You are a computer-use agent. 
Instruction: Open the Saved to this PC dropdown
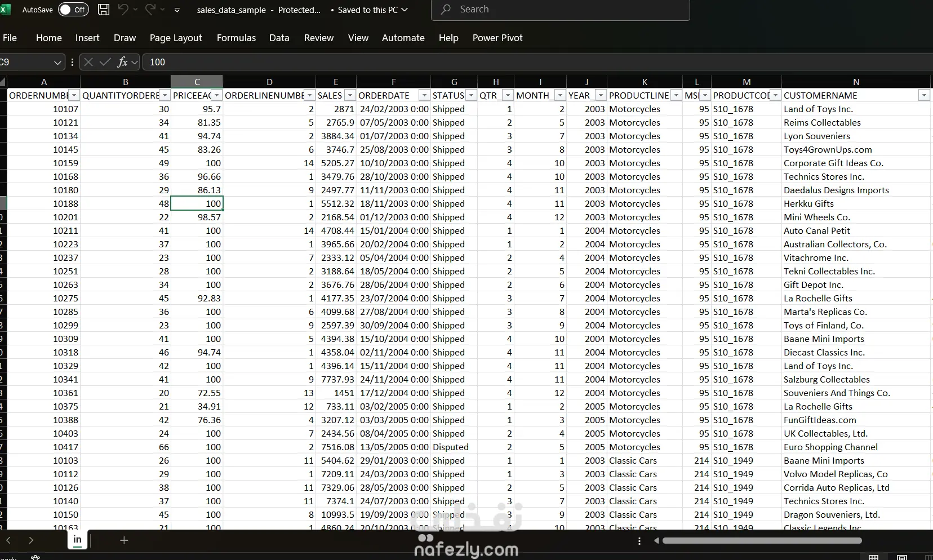pos(373,10)
